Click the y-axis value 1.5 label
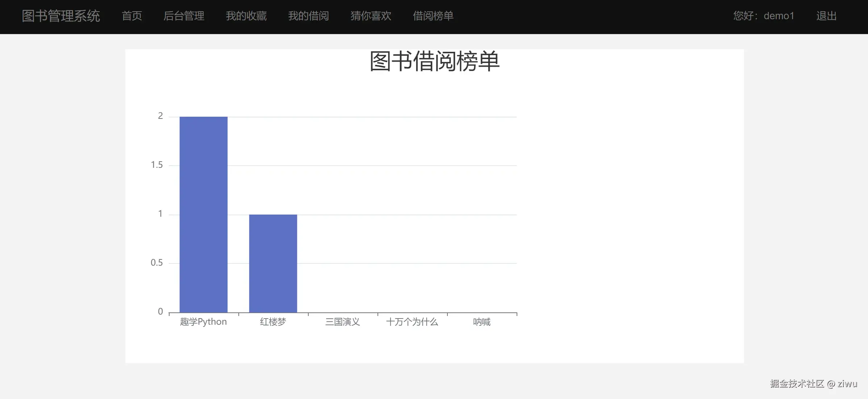The image size is (868, 399). [x=157, y=165]
